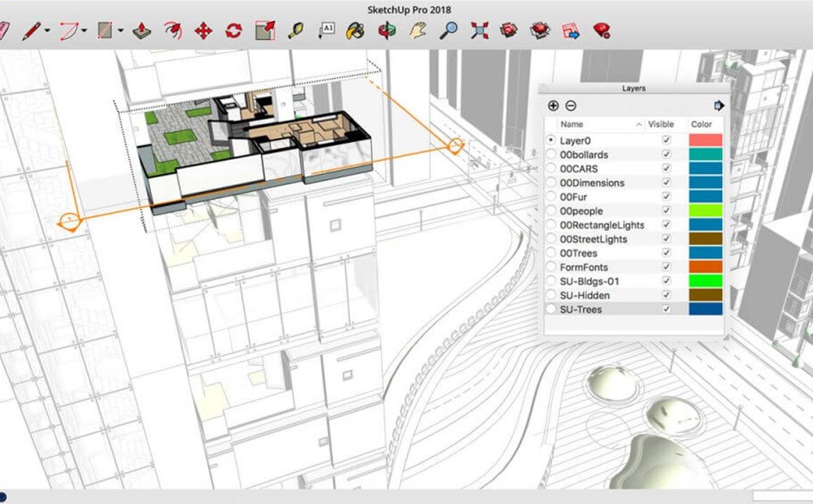Choose the Rotate tool
813x504 pixels.
234,32
